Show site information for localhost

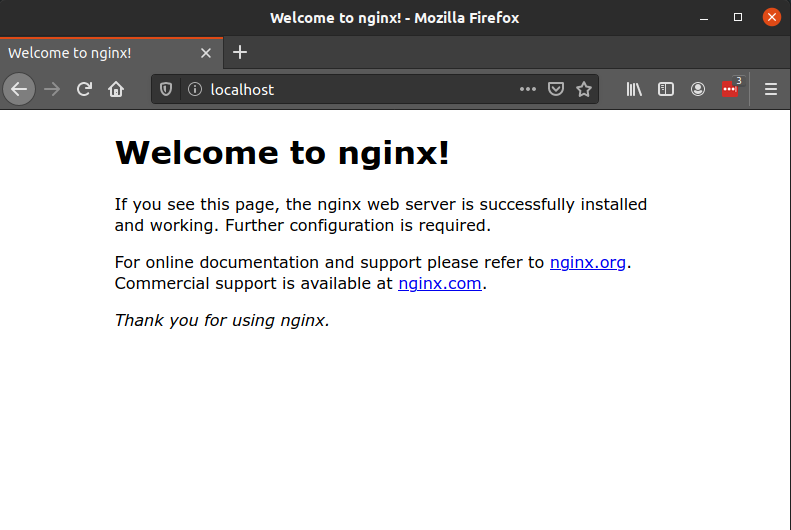(195, 89)
